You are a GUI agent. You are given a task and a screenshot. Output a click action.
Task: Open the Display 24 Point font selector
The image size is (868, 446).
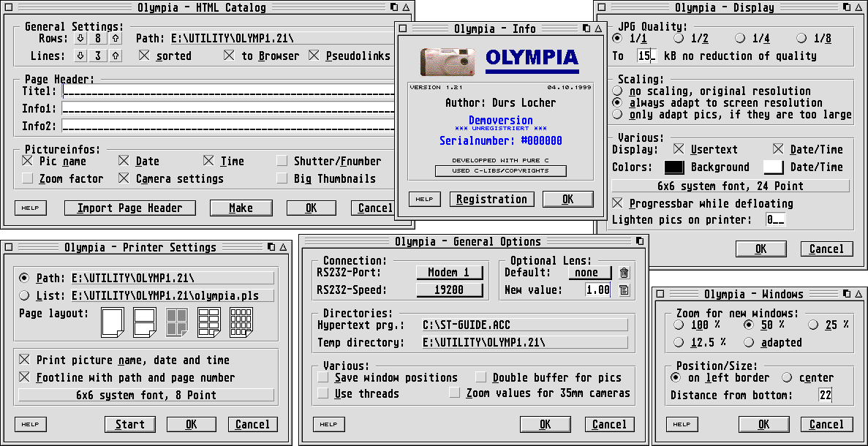pos(731,186)
